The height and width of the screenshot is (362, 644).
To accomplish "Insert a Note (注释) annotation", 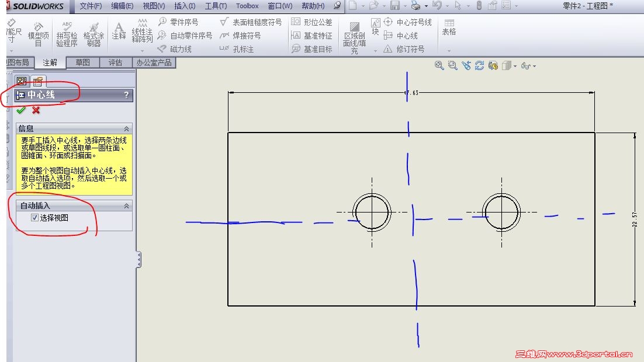I will [x=119, y=31].
